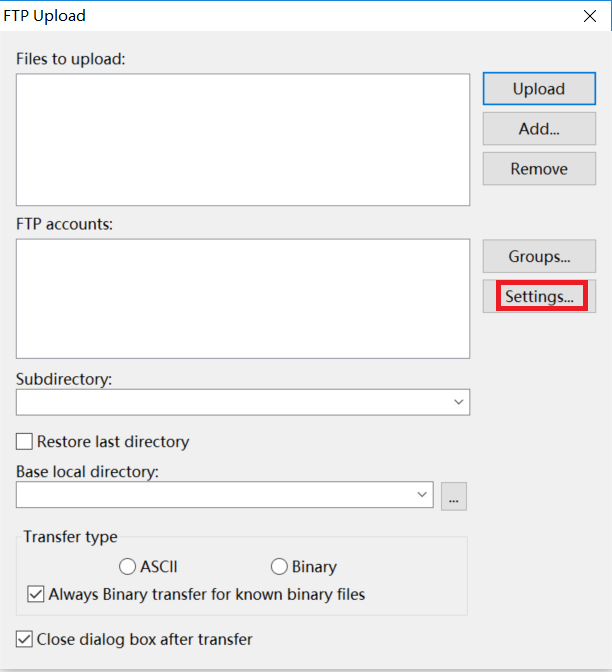Uncheck Always Binary transfer for known binary files
The image size is (612, 672).
click(x=36, y=595)
